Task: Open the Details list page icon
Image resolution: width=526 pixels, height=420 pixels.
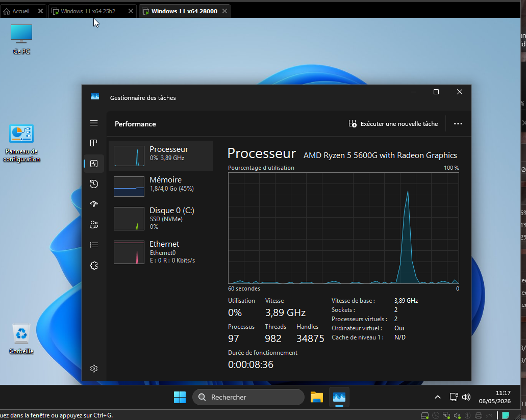Action: click(94, 245)
